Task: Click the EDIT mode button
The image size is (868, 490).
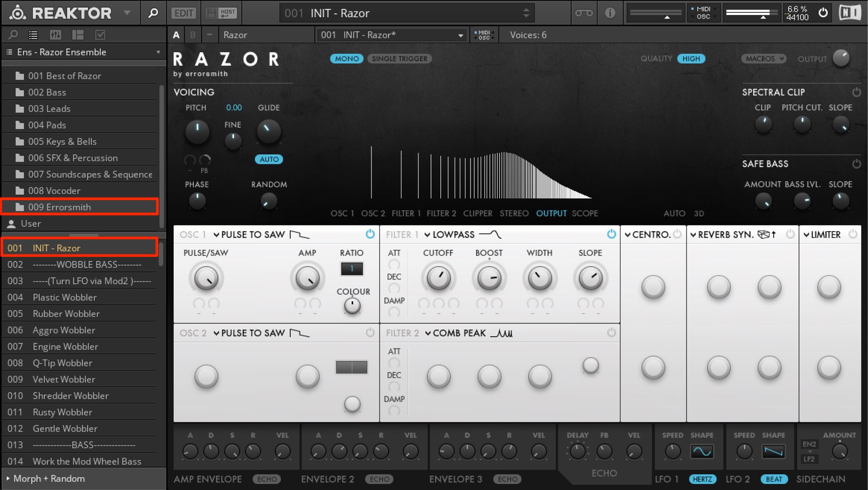Action: (183, 13)
